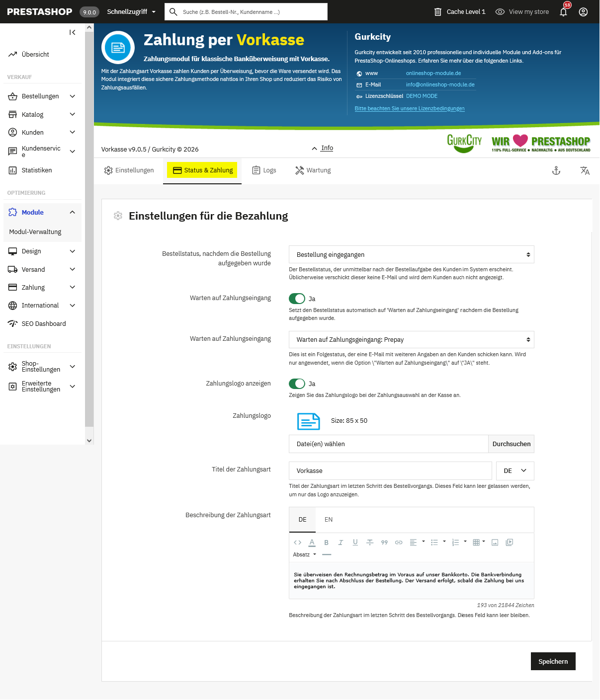Click the search input field

click(x=246, y=12)
